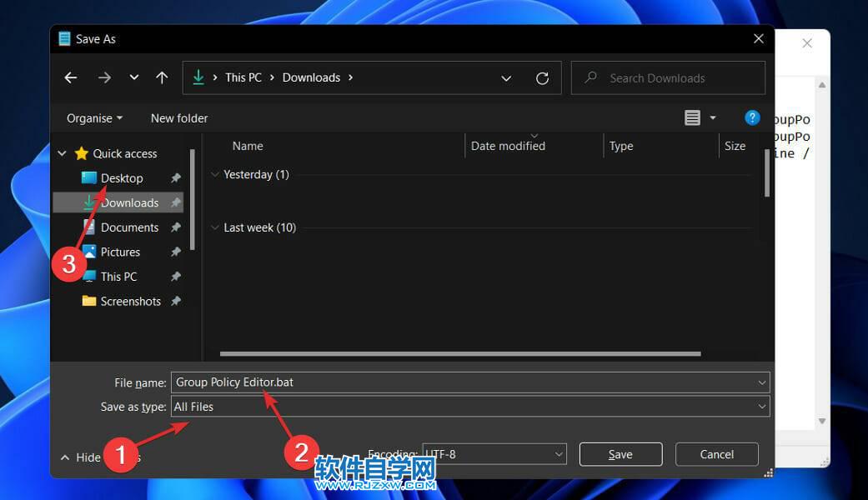Open Documents in the sidebar

(x=129, y=227)
